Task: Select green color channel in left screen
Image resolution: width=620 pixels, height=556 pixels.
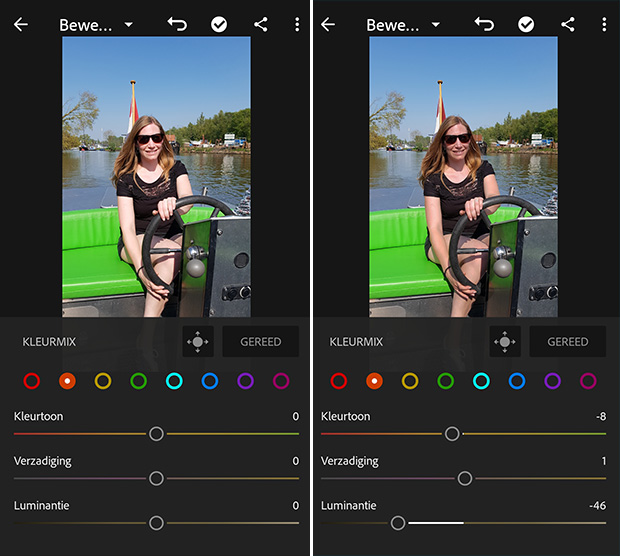Action: coord(138,381)
